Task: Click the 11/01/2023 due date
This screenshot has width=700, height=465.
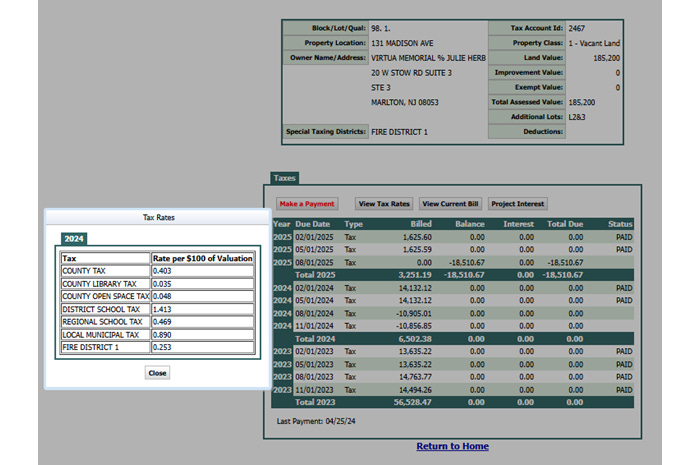Action: click(x=314, y=390)
